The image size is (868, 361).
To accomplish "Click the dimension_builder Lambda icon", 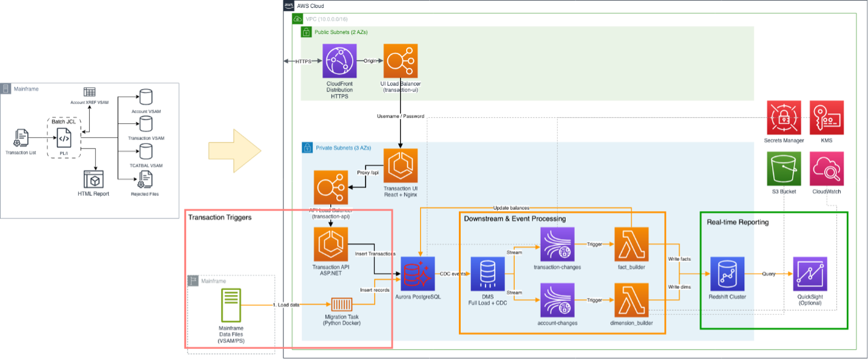I will pyautogui.click(x=632, y=299).
